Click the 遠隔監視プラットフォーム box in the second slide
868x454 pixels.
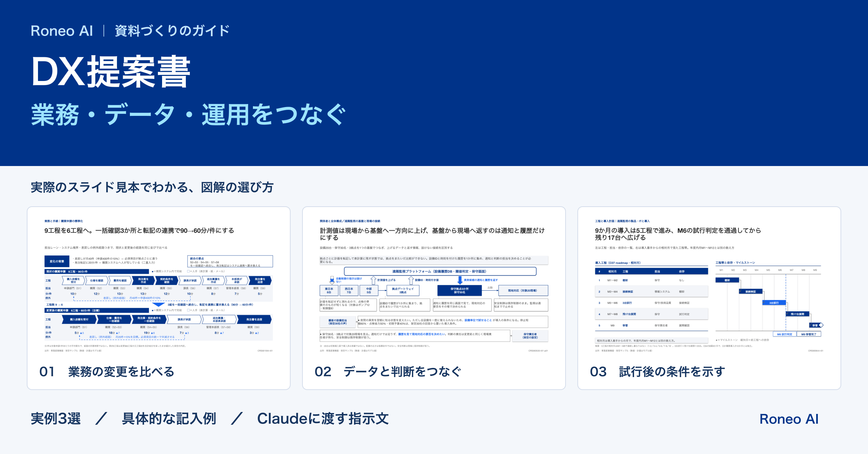point(440,271)
